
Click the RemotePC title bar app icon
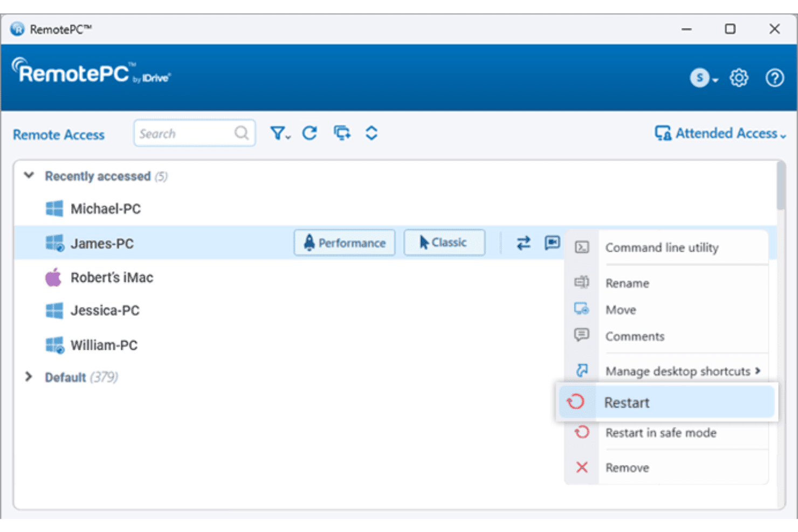click(17, 29)
